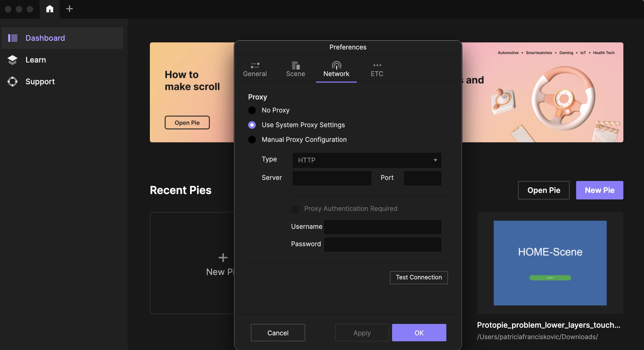
Task: Select Manual Proxy Configuration option
Action: click(252, 140)
